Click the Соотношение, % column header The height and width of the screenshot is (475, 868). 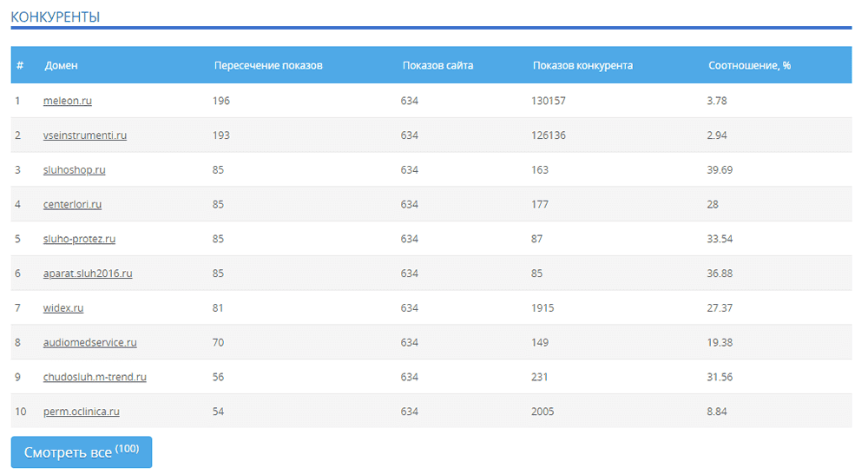click(x=749, y=65)
